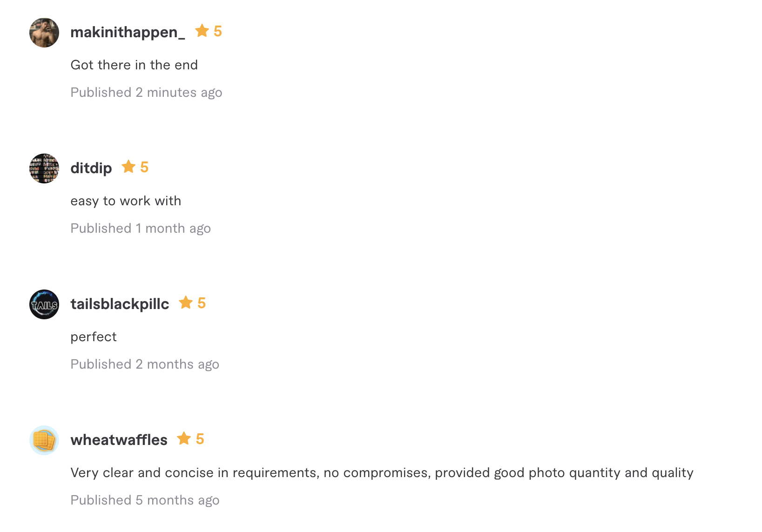Click star rating icon next to ditdip
The image size is (762, 532).
point(128,167)
